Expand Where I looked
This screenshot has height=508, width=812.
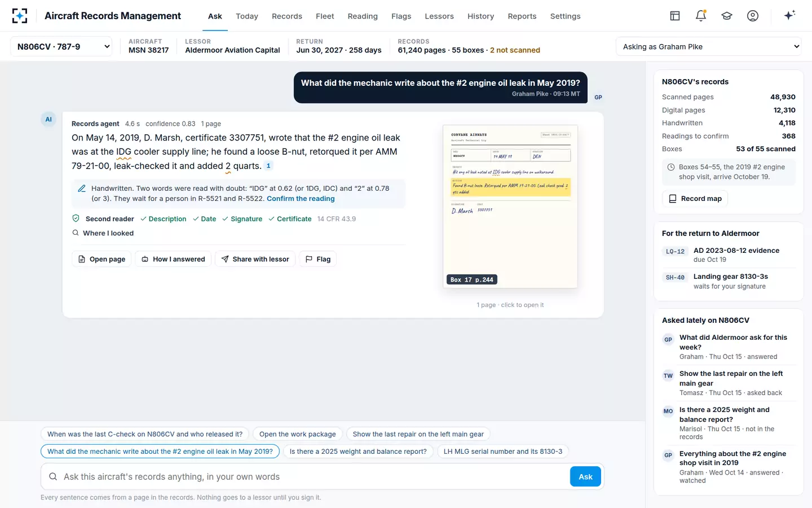[103, 233]
